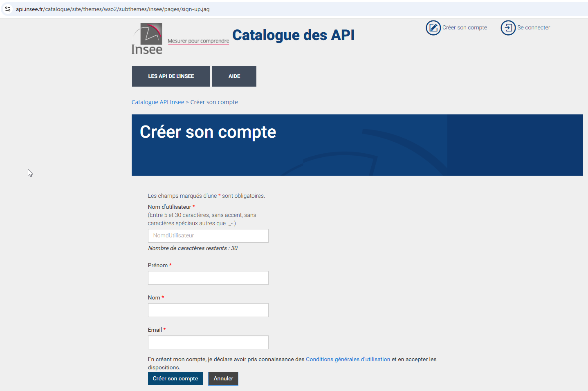Focus the Nom text field
Viewport: 588px width, 391px height.
click(x=208, y=310)
